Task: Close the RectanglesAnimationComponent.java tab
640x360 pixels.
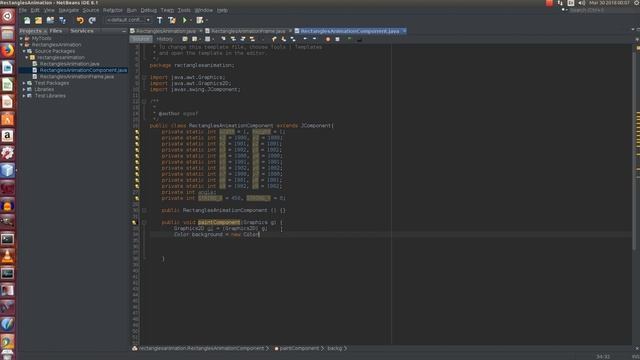Action: click(x=404, y=31)
